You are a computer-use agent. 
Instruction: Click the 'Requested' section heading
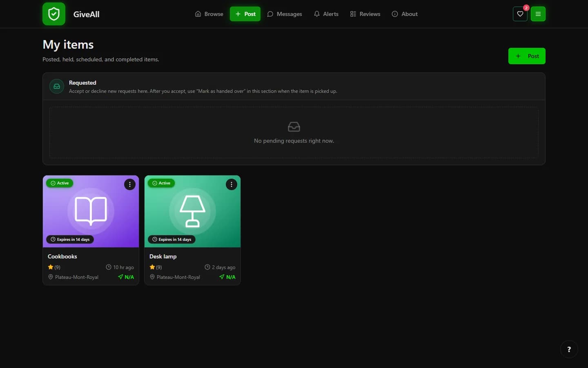(x=82, y=83)
